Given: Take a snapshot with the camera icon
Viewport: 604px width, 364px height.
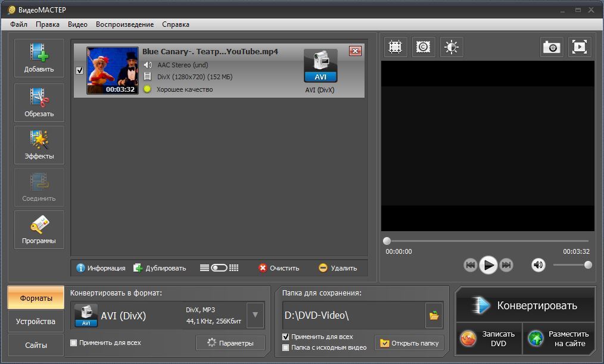Looking at the screenshot, I should (552, 47).
